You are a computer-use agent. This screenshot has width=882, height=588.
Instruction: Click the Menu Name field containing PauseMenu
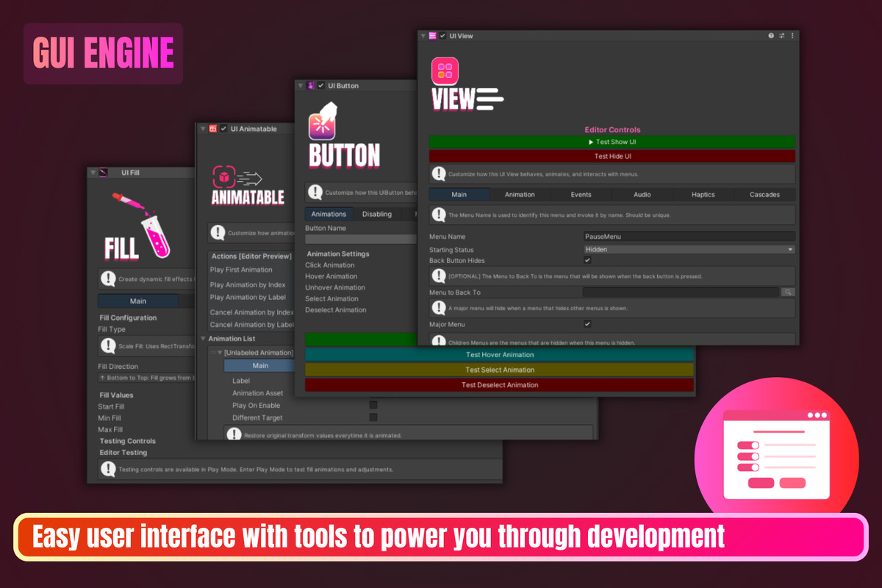click(x=689, y=237)
